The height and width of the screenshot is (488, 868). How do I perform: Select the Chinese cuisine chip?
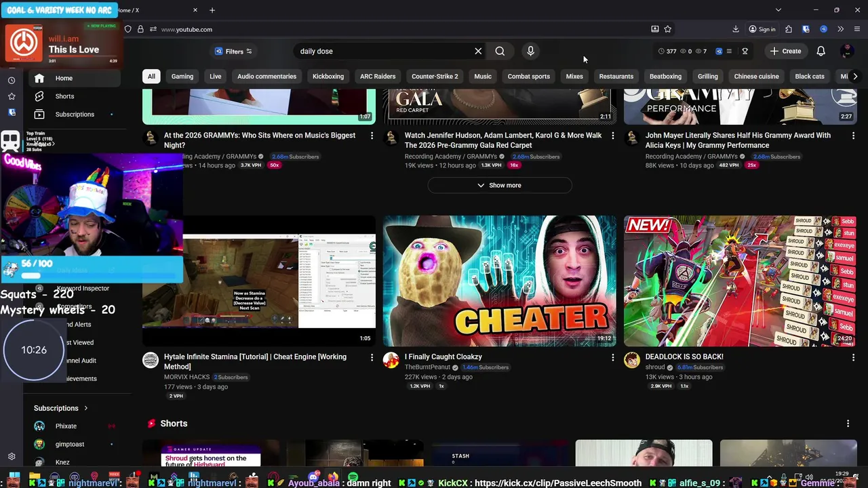756,77
